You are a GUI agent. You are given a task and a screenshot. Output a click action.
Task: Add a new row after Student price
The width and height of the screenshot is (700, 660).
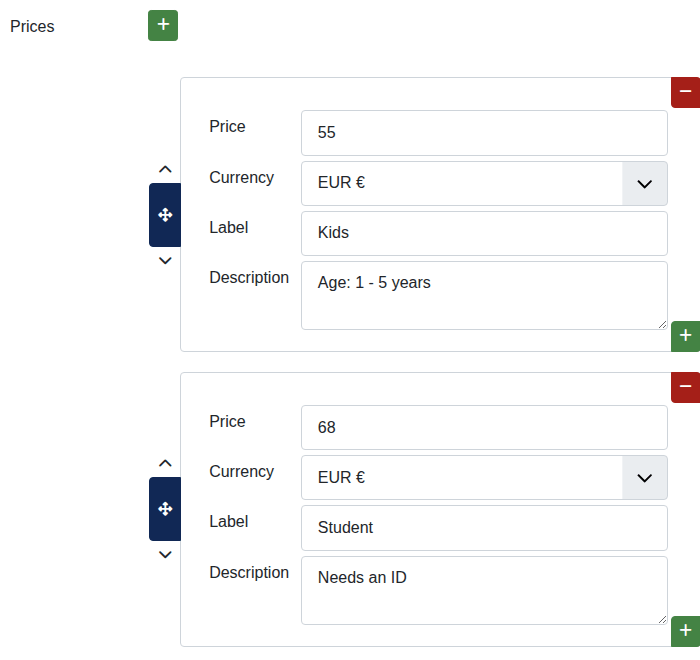pyautogui.click(x=685, y=631)
